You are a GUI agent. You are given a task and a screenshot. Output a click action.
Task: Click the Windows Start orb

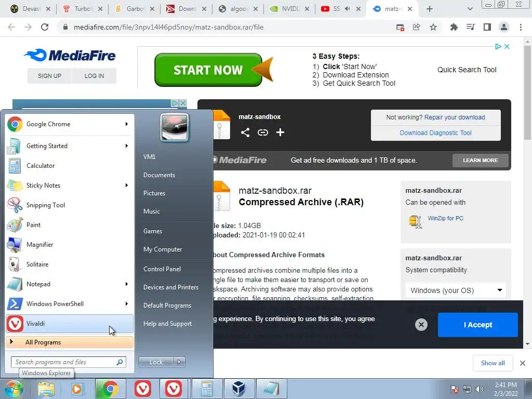point(14,389)
